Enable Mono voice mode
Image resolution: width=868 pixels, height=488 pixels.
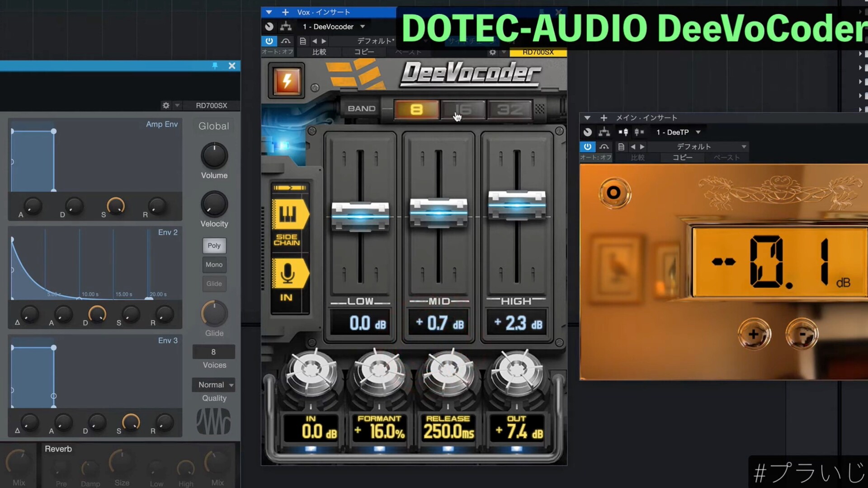click(x=214, y=265)
